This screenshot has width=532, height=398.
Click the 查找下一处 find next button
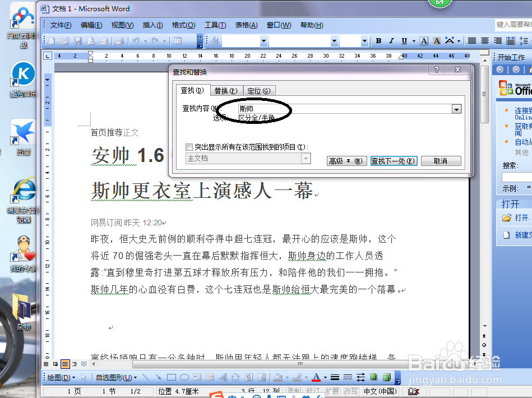pos(394,160)
